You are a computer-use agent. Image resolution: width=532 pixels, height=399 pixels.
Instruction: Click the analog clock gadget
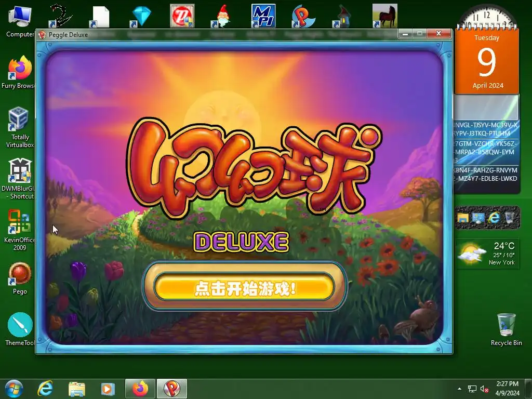[x=487, y=16]
